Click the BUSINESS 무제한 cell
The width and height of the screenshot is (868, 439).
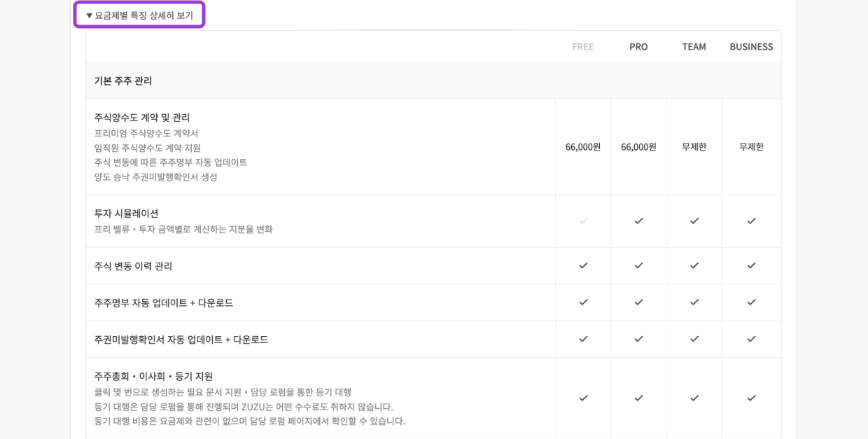[751, 146]
